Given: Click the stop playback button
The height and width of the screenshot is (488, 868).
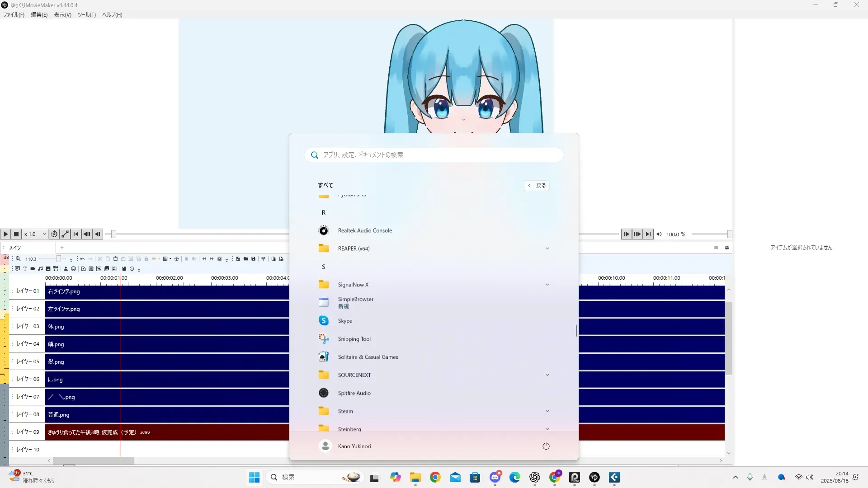Looking at the screenshot, I should 16,234.
